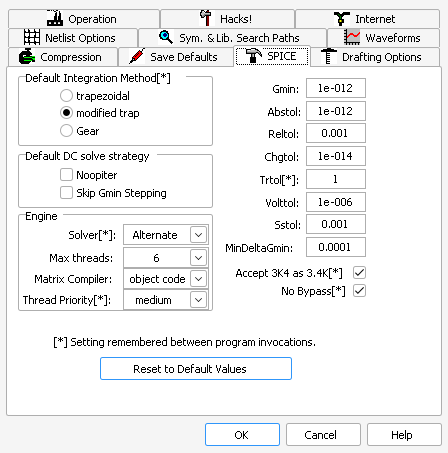Click the hatchet icon on Hacks! tab
This screenshot has height=453, width=448.
click(206, 18)
